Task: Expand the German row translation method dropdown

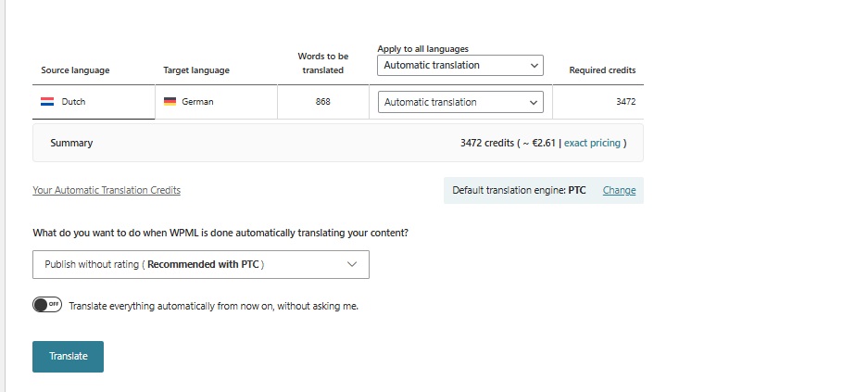Action: pyautogui.click(x=460, y=102)
